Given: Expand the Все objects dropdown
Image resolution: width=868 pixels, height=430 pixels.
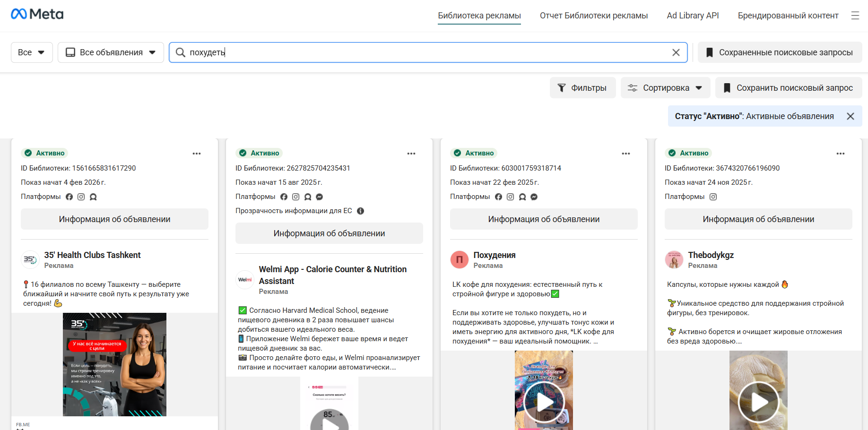Looking at the screenshot, I should pos(31,52).
